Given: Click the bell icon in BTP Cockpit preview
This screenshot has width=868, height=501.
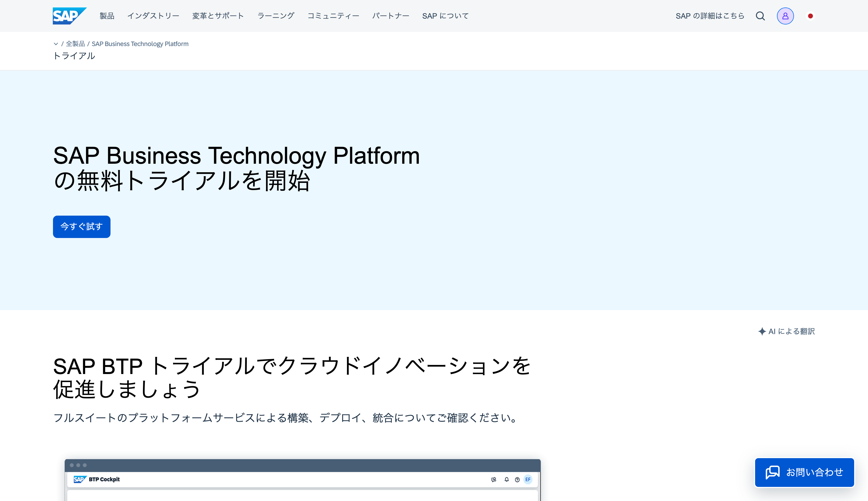Looking at the screenshot, I should (x=506, y=479).
